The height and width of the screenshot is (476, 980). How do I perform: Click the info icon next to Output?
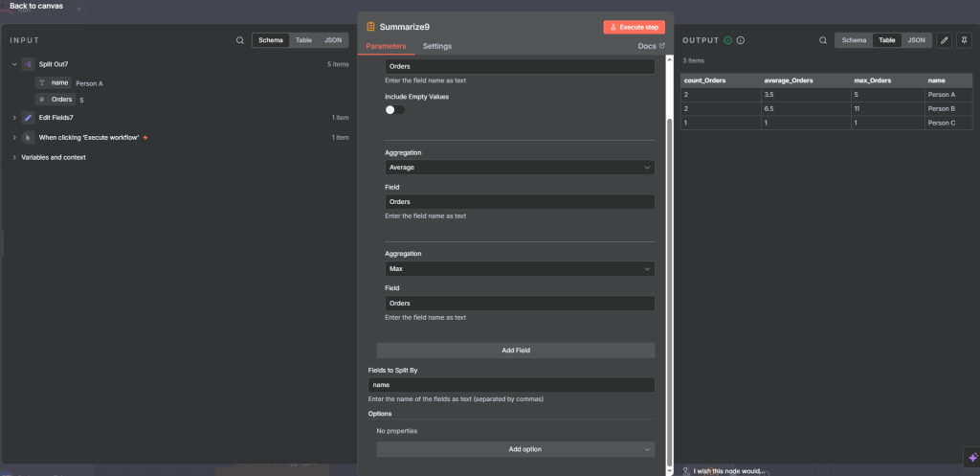tap(741, 40)
